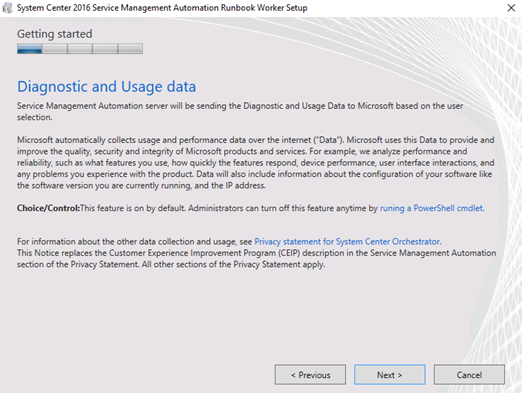Click paragraph starting 'Microsoft automatically collects usage'

256,163
